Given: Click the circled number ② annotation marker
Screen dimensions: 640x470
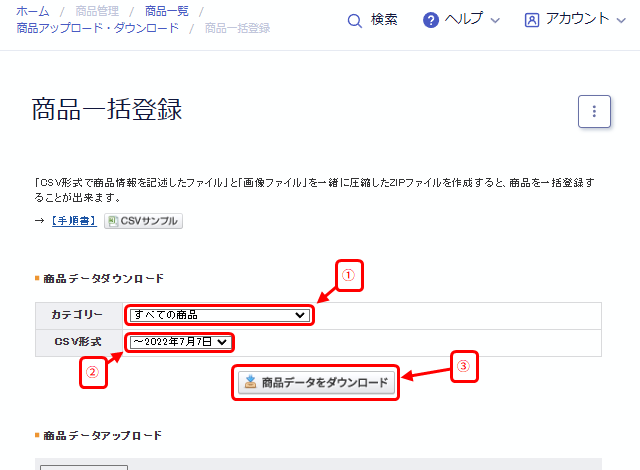Looking at the screenshot, I should coord(93,373).
